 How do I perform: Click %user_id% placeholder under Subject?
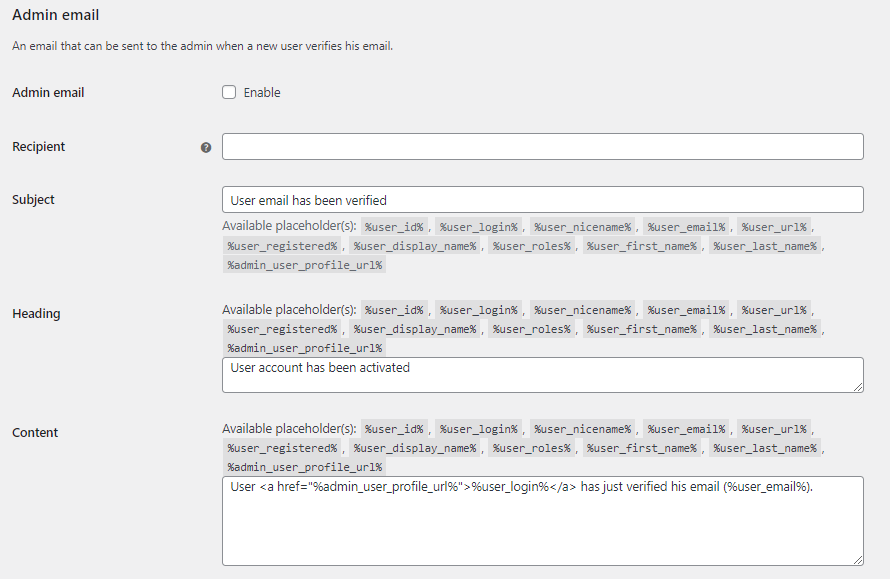tap(394, 227)
